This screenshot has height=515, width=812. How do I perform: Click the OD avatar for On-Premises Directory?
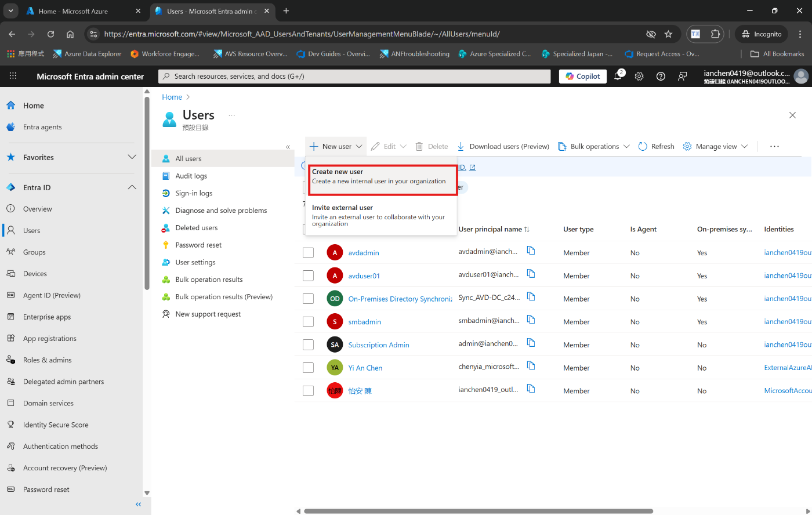(x=335, y=299)
